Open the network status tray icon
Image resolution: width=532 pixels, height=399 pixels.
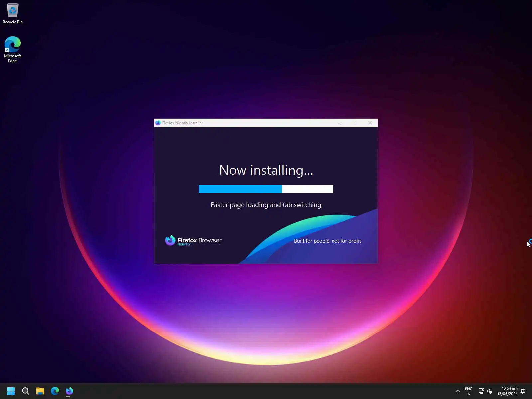[481, 391]
